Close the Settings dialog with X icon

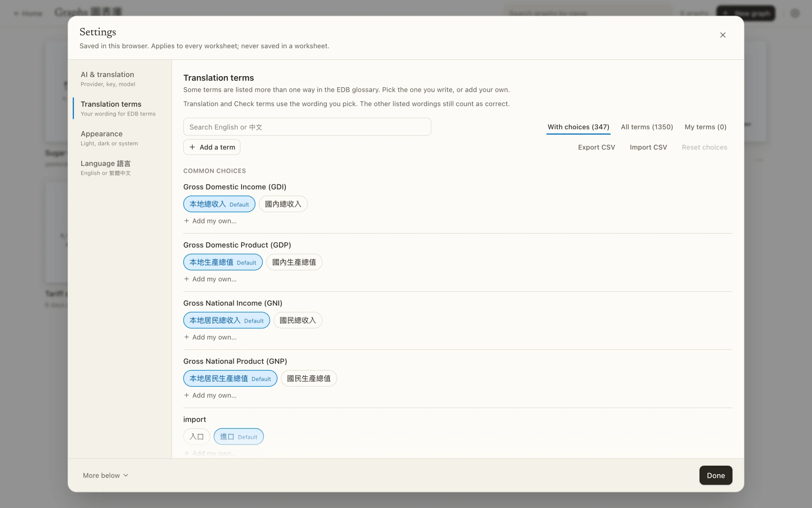[x=723, y=35]
